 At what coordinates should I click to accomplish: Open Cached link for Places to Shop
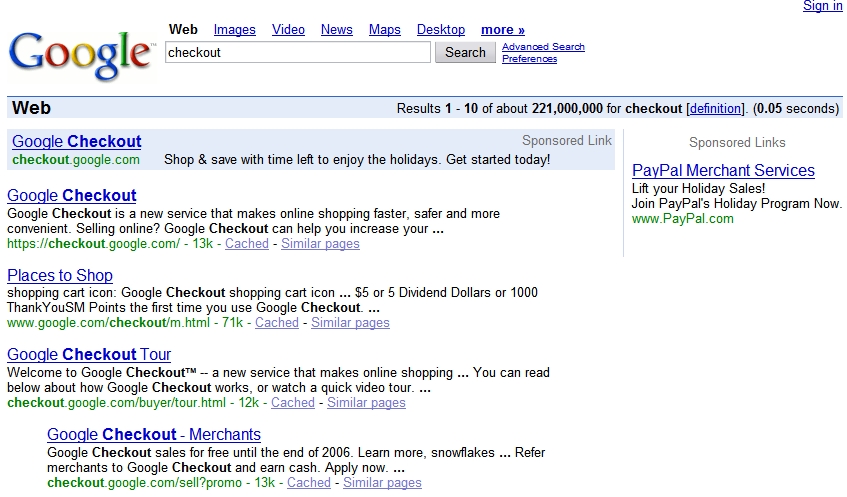[x=277, y=323]
